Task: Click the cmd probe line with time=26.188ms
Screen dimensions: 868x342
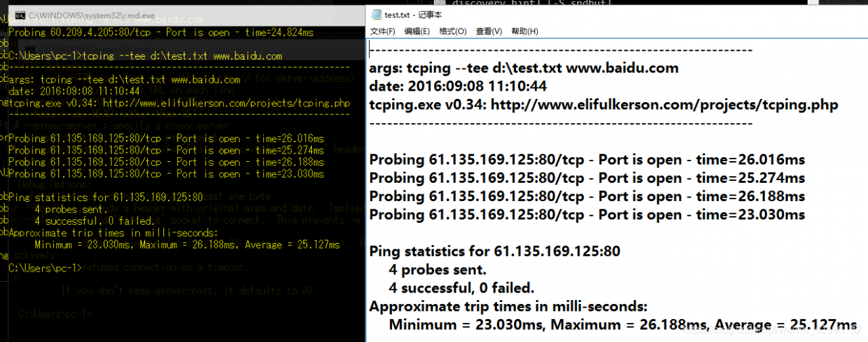Action: (166, 162)
